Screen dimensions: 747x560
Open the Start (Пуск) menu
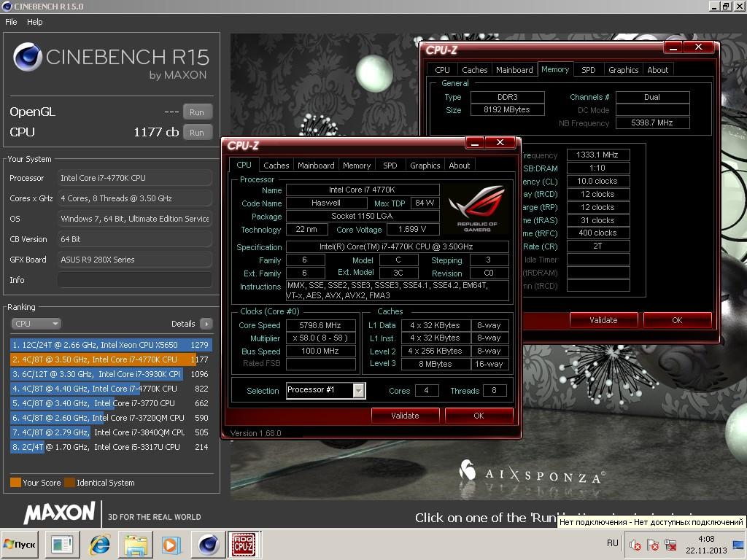point(20,544)
